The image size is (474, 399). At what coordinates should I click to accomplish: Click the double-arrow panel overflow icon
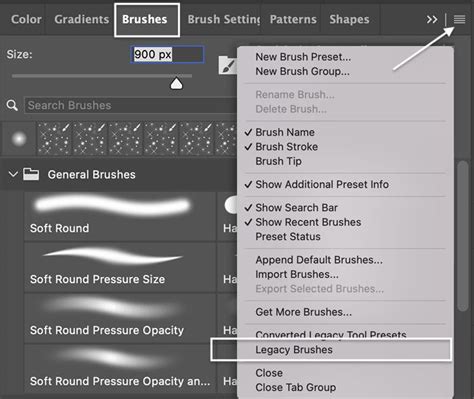[432, 20]
